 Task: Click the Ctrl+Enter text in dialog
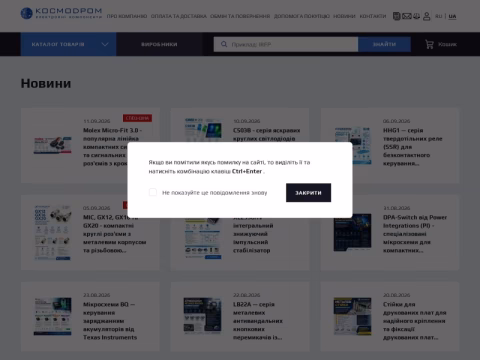coord(247,171)
